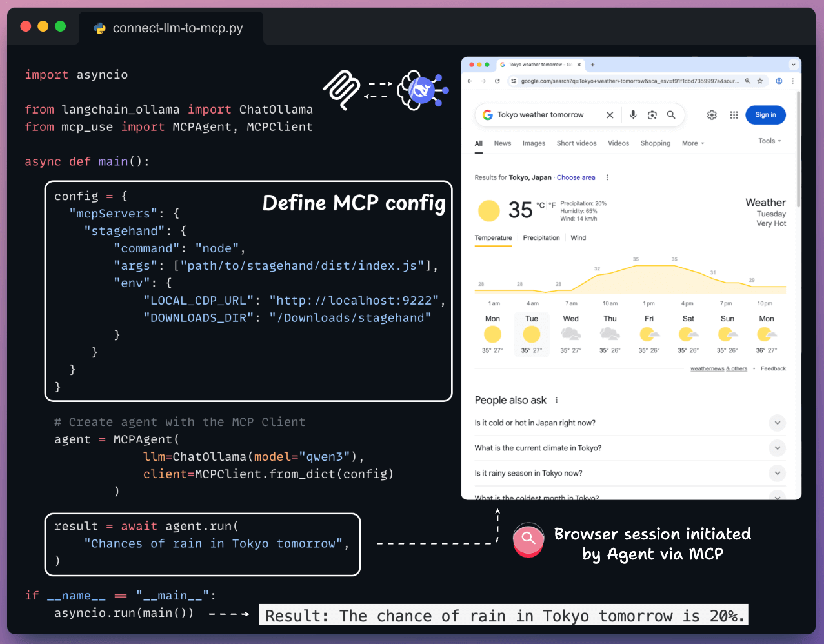Start voice search with the microphone icon

[x=633, y=115]
